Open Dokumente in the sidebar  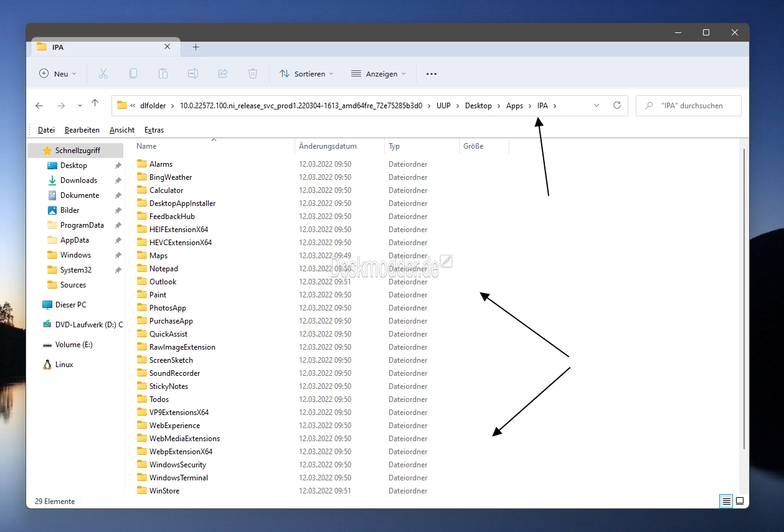click(80, 195)
